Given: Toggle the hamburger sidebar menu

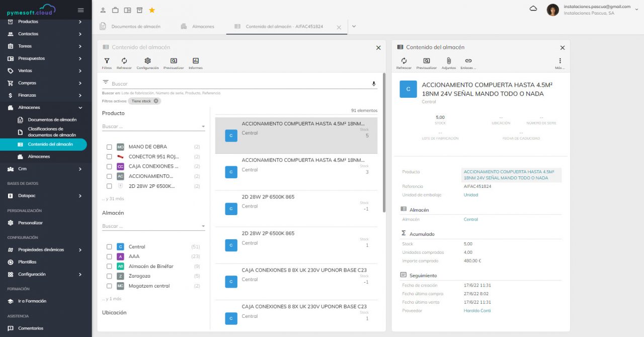Looking at the screenshot, I should tap(80, 10).
